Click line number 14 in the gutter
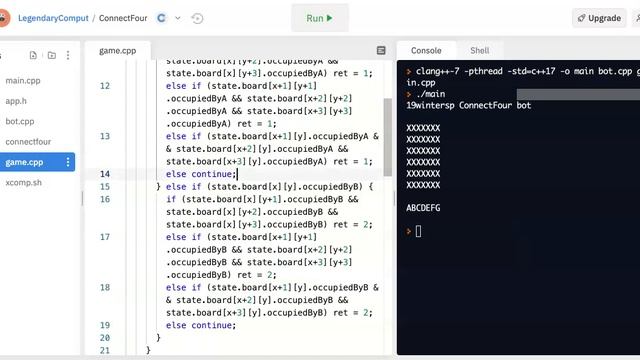This screenshot has height=360, width=640. click(x=105, y=174)
